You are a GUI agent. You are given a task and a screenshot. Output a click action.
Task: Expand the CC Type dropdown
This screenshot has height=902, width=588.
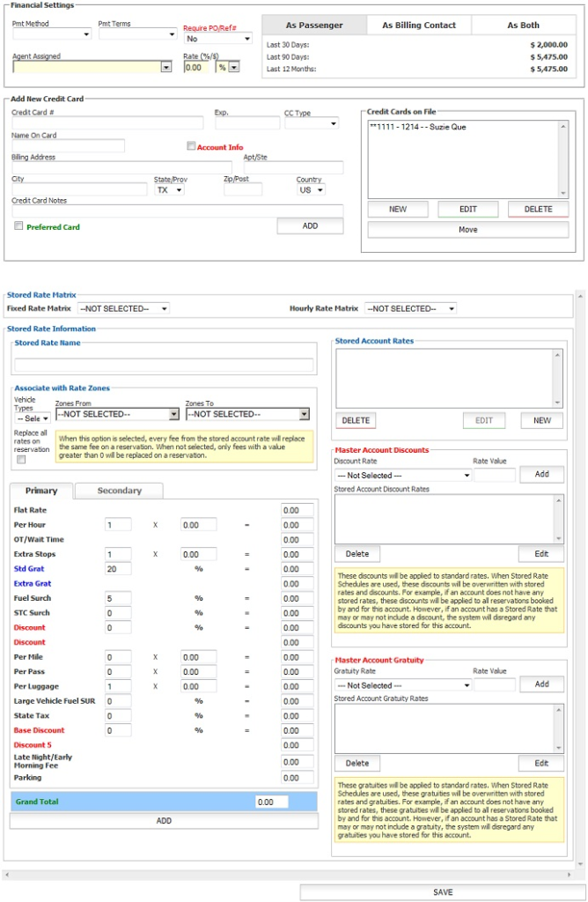click(311, 124)
